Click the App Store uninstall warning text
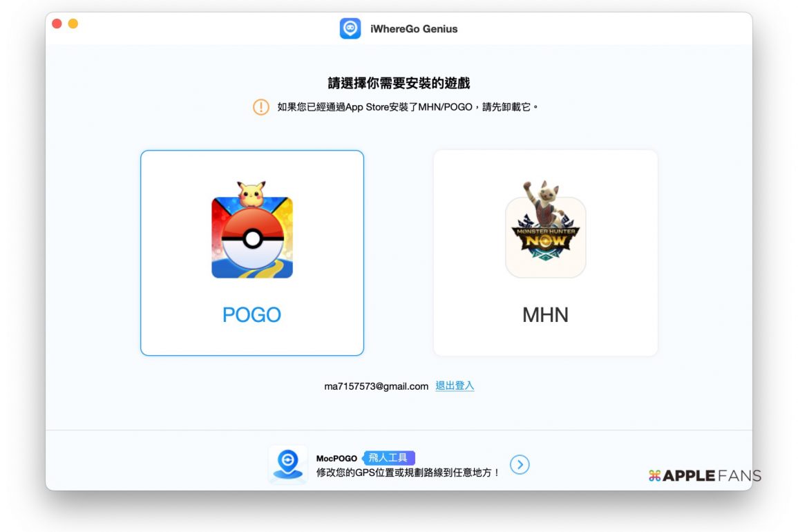Viewport: 798px width, 532px height. click(x=407, y=107)
